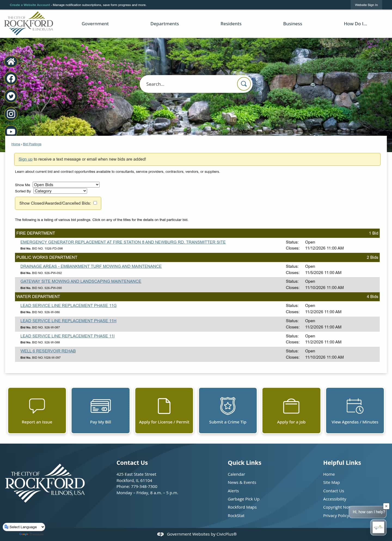Click the Pay My Bill card tile
The image size is (392, 541).
[100, 410]
